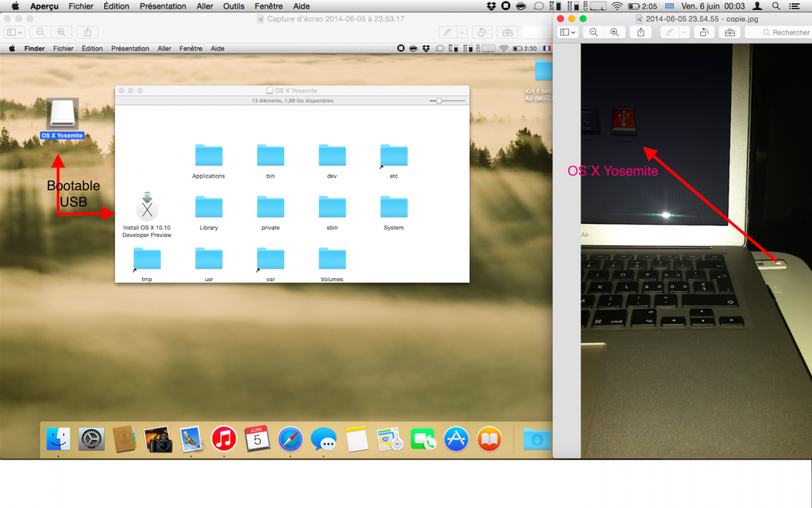Open the Wi-Fi status menu in top bar
This screenshot has width=812, height=508.
coord(616,6)
